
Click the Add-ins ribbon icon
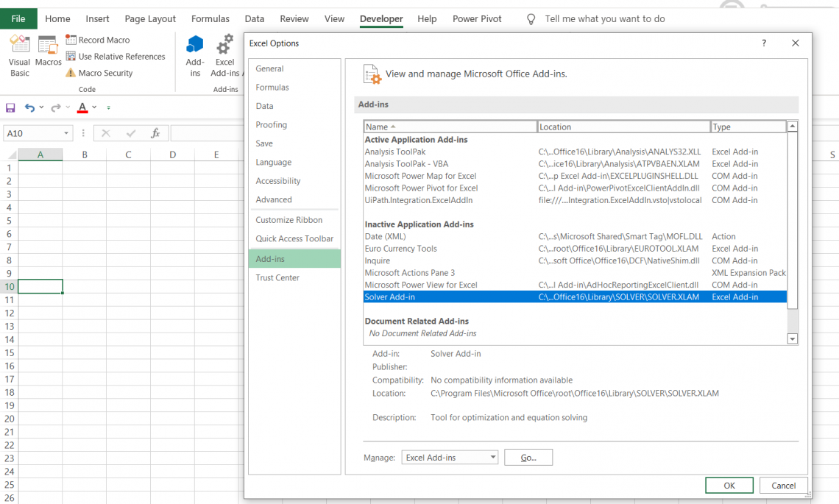[195, 55]
